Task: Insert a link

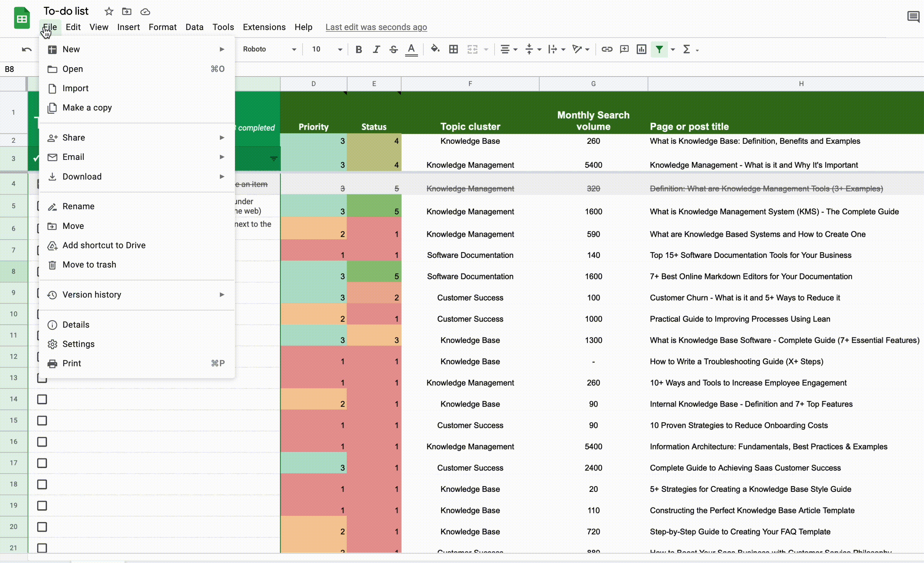Action: click(607, 49)
